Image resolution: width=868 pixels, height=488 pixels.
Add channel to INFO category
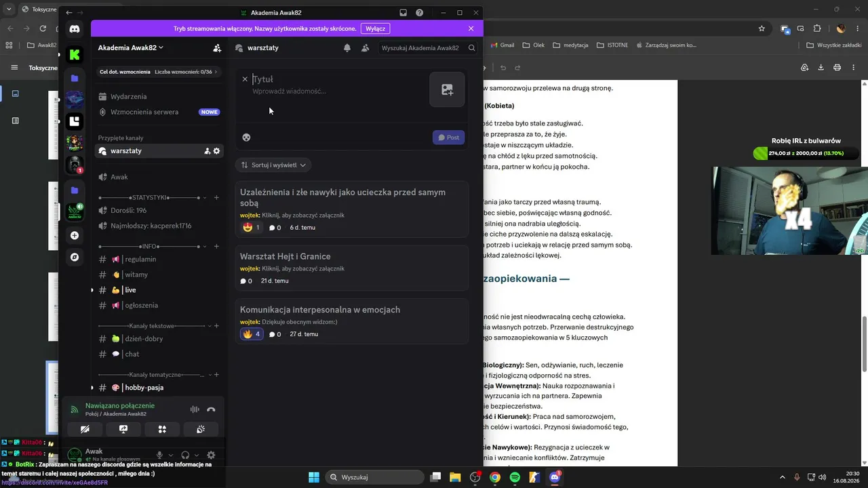click(216, 246)
